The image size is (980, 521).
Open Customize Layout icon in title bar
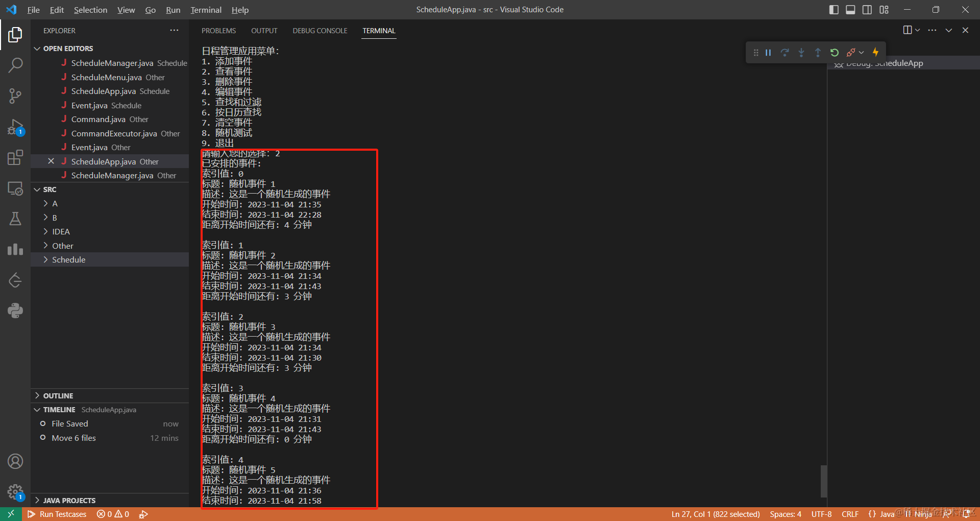pyautogui.click(x=884, y=10)
